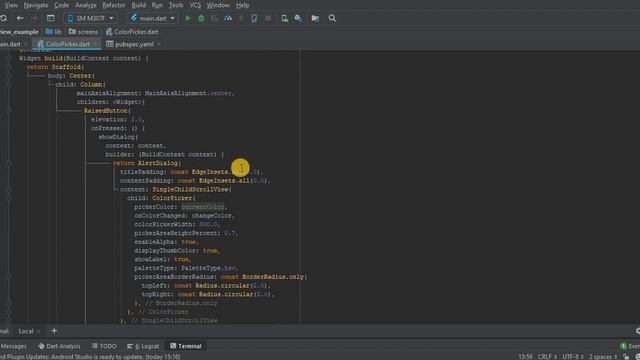Click the 'RaisedButton' widget name in code
Image resolution: width=640 pixels, height=360 pixels.
click(106, 111)
